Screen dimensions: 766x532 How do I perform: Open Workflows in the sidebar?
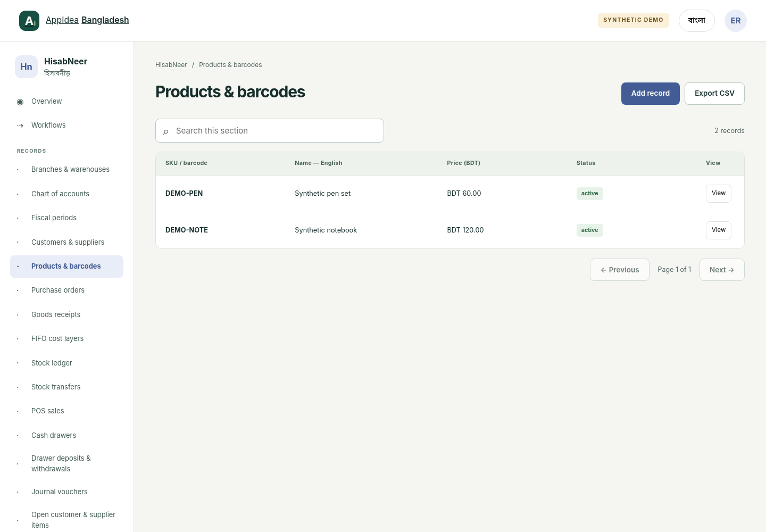[x=66, y=126]
